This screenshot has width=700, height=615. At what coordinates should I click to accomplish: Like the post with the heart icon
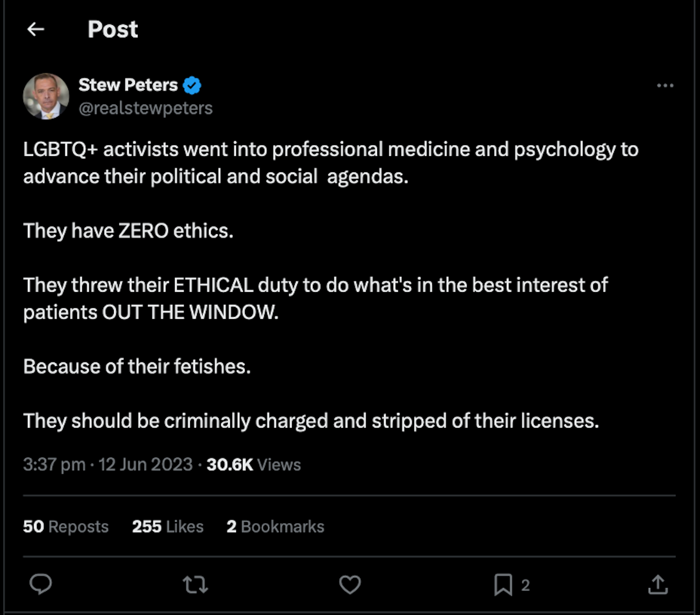[x=350, y=585]
